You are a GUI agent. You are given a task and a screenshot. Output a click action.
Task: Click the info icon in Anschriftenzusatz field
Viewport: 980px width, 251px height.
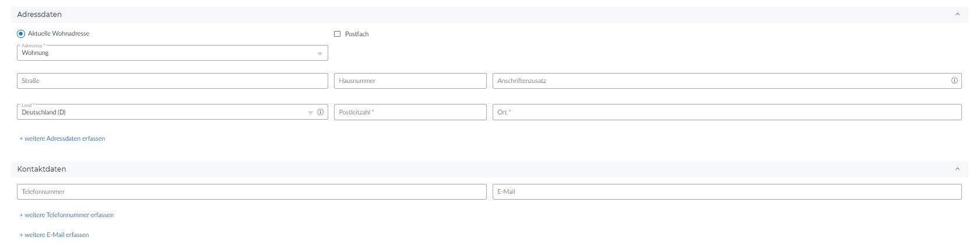pyautogui.click(x=954, y=81)
